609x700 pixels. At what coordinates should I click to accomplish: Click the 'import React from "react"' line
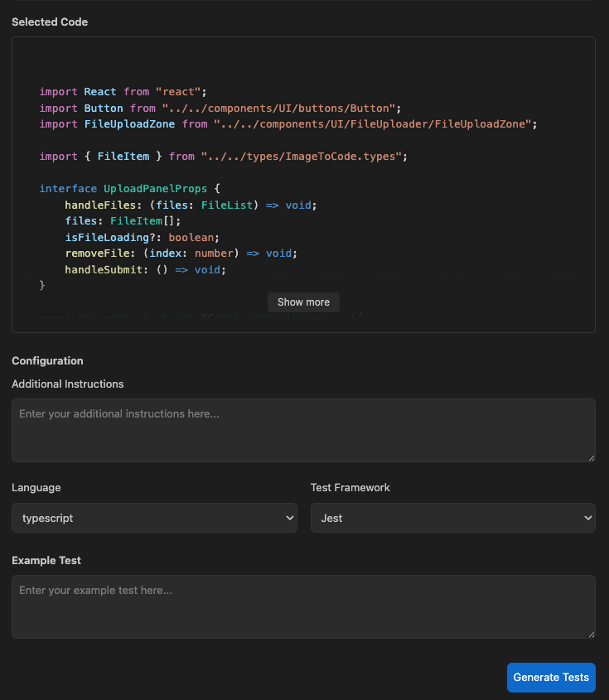click(123, 92)
